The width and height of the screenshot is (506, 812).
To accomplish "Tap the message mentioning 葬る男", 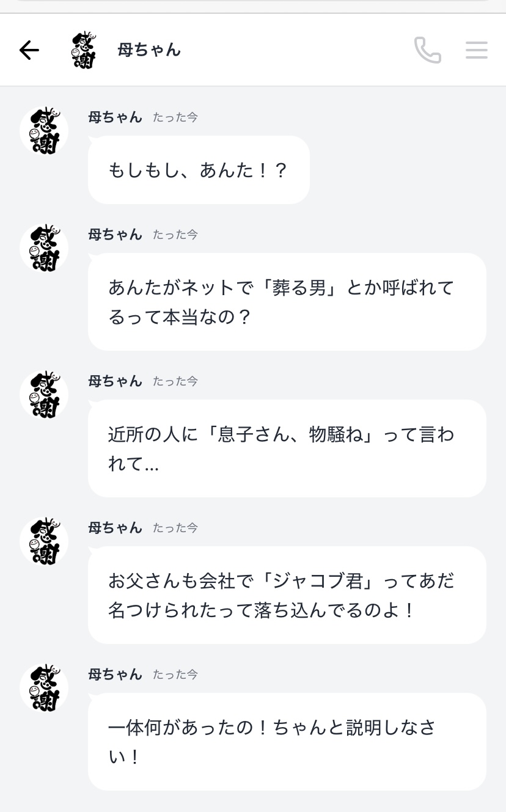I will [x=287, y=302].
